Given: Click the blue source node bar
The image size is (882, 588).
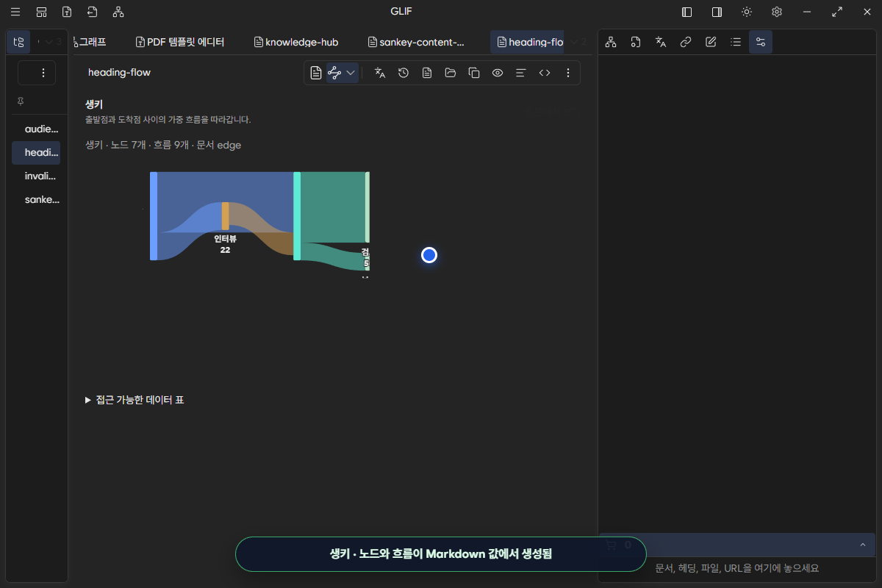Looking at the screenshot, I should [x=154, y=216].
